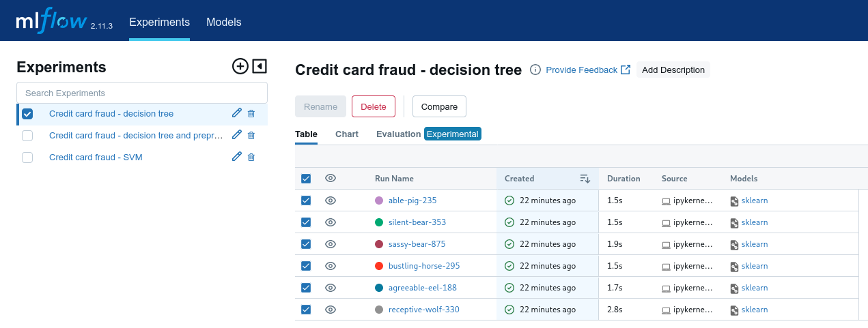
Task: Open run bustling-horse-295 link
Action: [x=424, y=266]
